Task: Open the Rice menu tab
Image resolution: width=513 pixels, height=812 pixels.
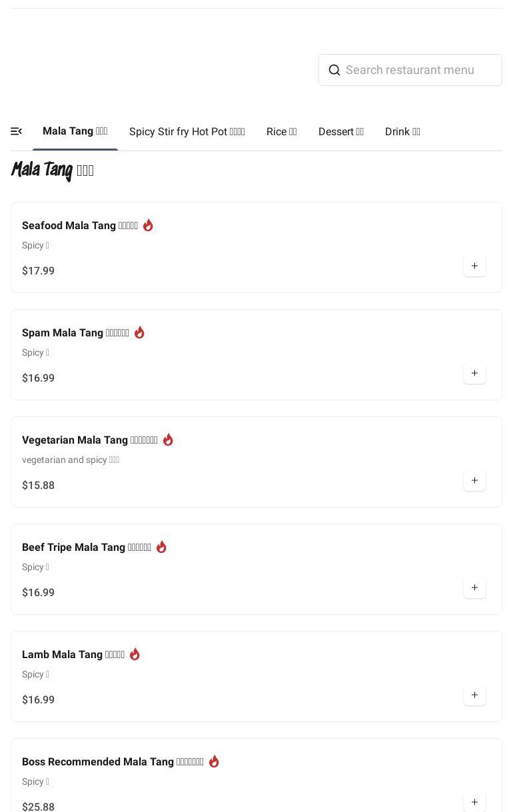Action: (281, 132)
